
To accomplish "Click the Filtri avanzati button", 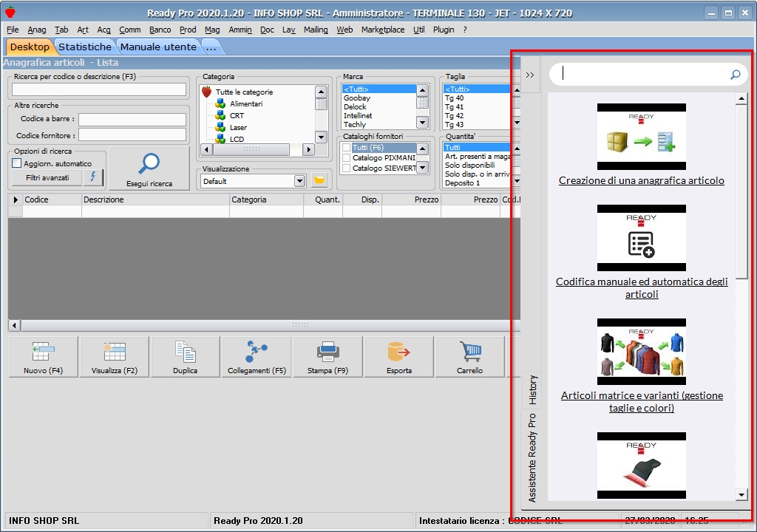I will click(47, 177).
